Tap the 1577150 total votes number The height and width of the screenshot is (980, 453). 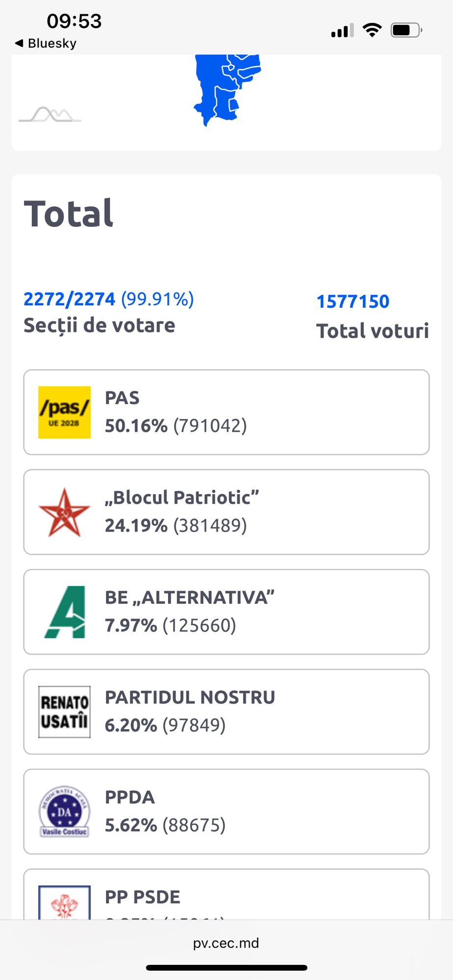coord(352,301)
